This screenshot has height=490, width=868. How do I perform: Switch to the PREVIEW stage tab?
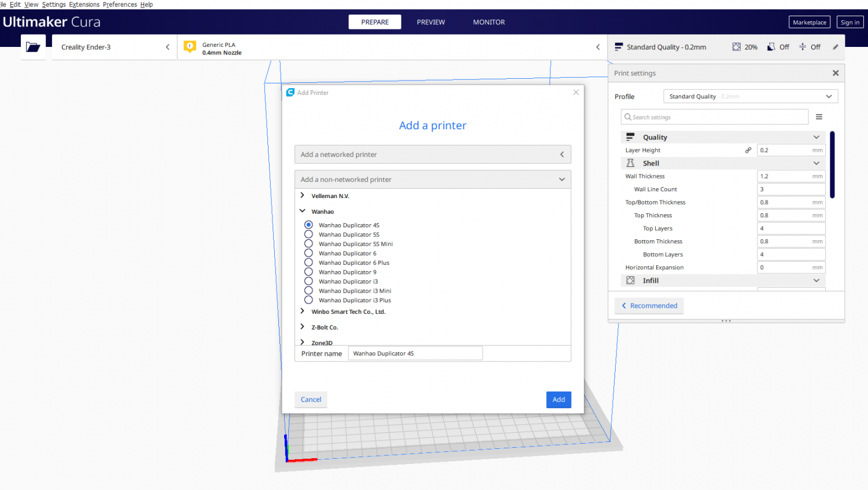tap(431, 22)
